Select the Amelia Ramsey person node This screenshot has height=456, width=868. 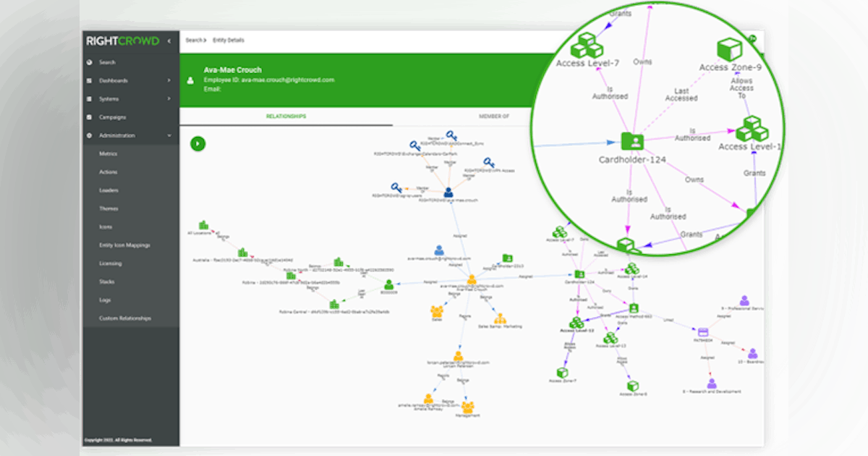[428, 399]
